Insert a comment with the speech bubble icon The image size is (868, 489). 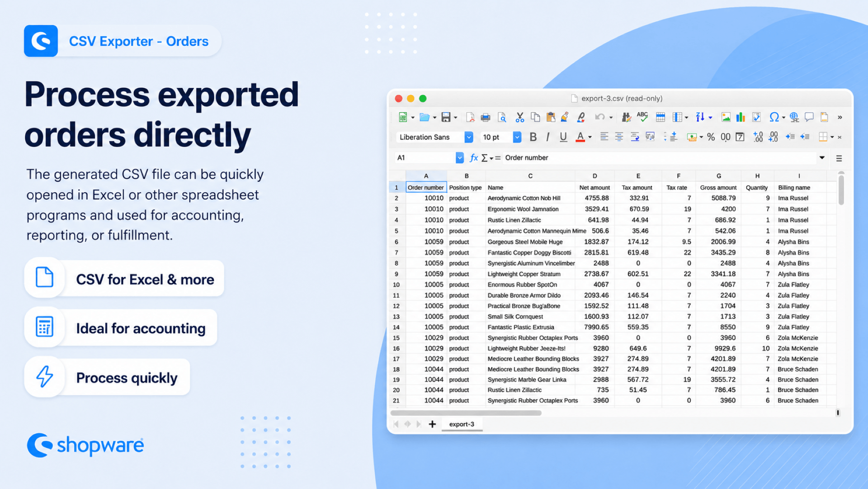tap(809, 118)
